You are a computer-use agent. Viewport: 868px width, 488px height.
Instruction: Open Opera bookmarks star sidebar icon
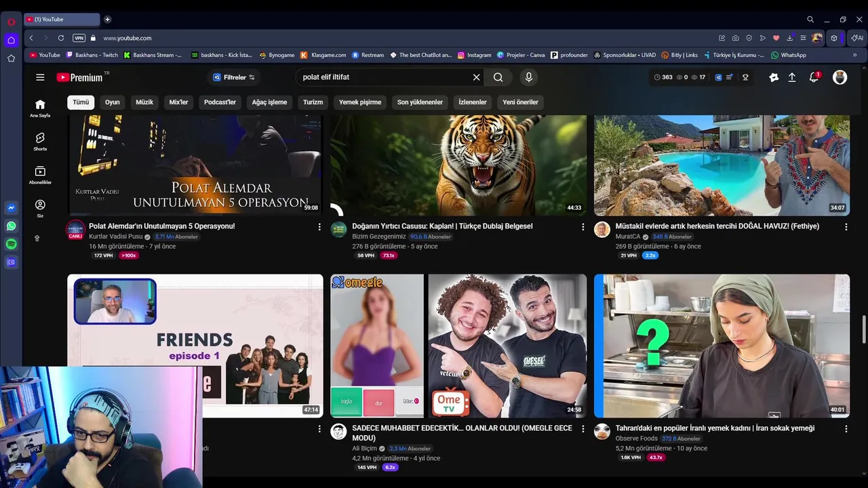12,58
